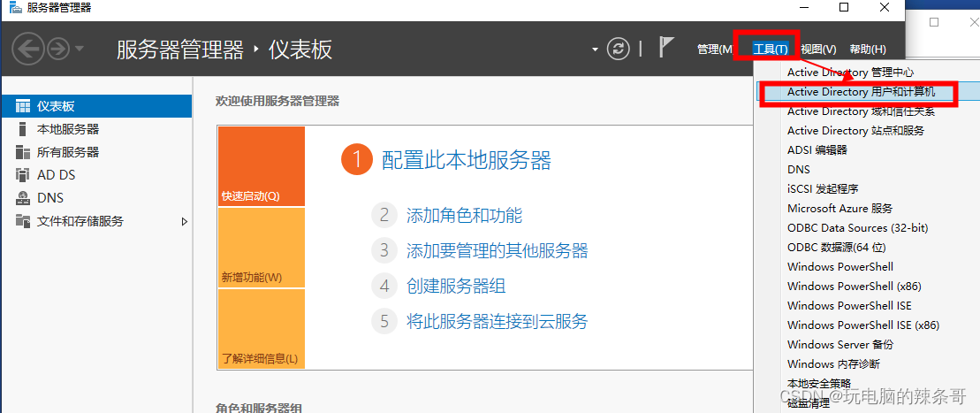The image size is (980, 413).
Task: Open Active Directory 域和信任关系
Action: tap(863, 111)
